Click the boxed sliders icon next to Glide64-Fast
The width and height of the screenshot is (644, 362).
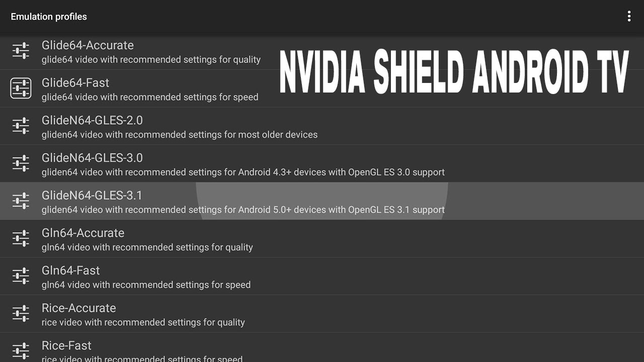tap(21, 88)
